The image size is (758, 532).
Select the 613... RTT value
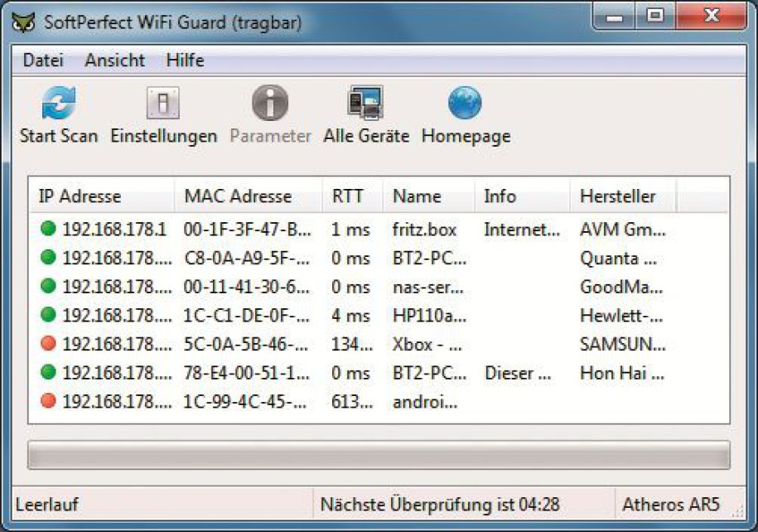click(x=352, y=401)
